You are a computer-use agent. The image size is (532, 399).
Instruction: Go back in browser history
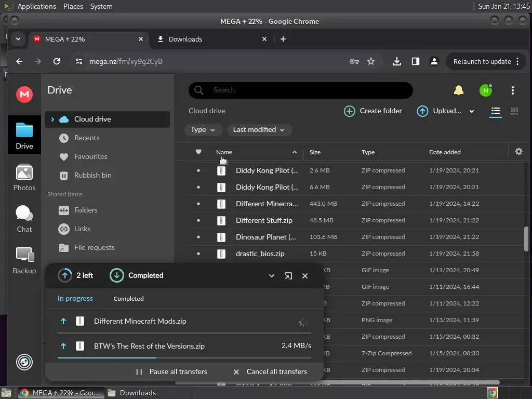[x=19, y=61]
